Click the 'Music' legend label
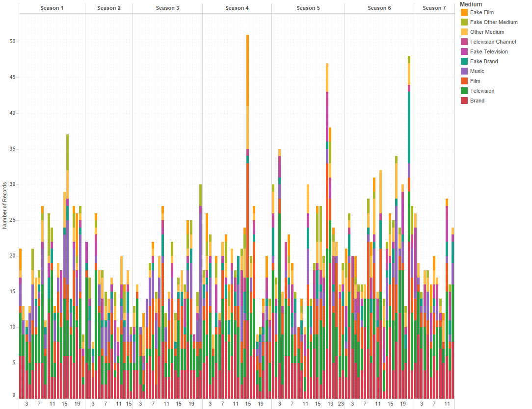Screen dimensions: 532x409 click(477, 71)
